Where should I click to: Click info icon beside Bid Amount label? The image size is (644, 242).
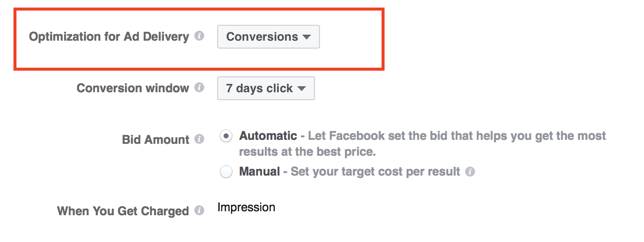(199, 139)
